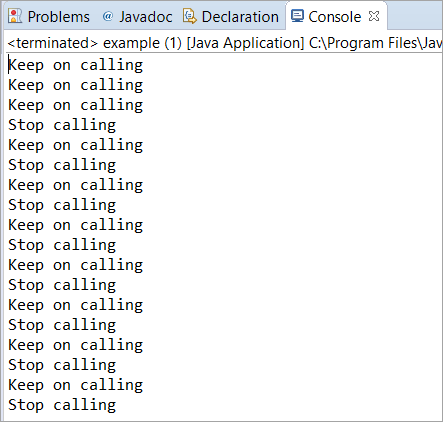Switch to the Problems tab
443x422 pixels.
(x=59, y=17)
